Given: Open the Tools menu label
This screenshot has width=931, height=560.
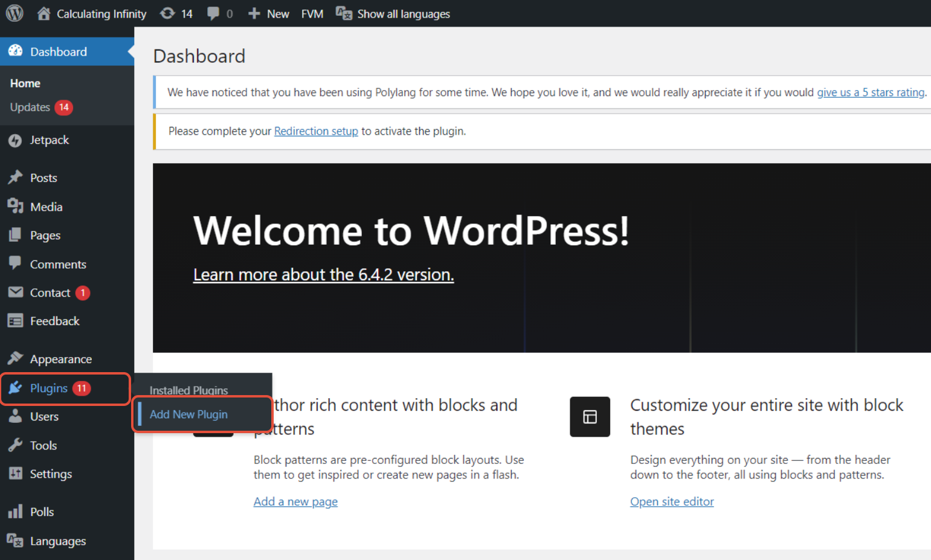Looking at the screenshot, I should [43, 445].
